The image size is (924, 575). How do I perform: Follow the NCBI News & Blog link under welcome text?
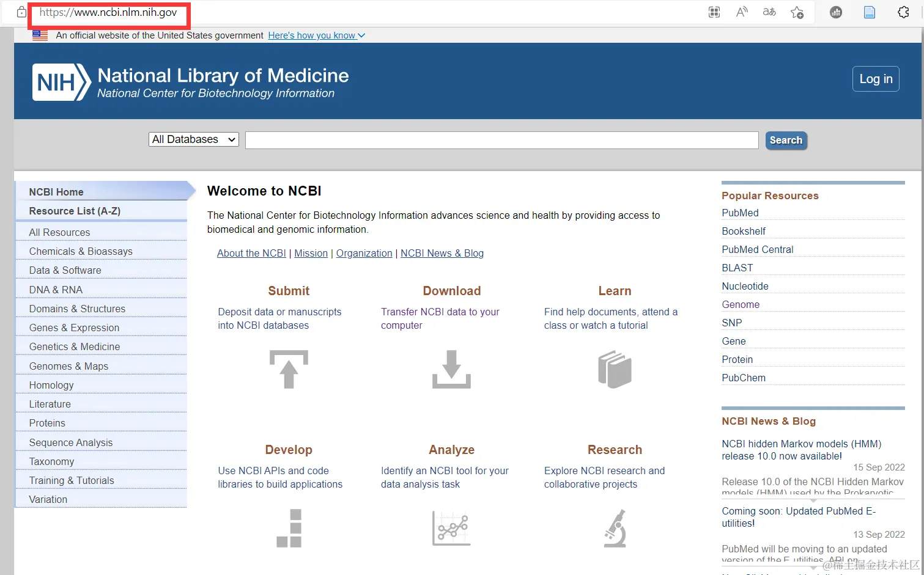(442, 253)
